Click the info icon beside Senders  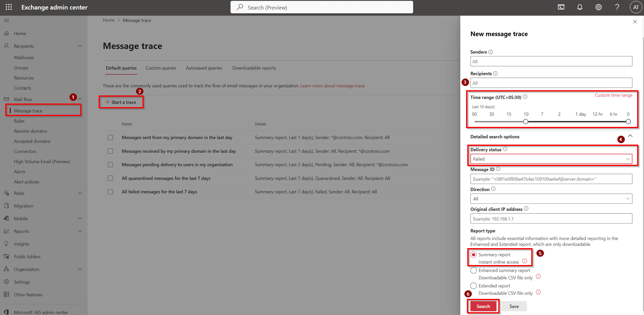[x=491, y=52]
